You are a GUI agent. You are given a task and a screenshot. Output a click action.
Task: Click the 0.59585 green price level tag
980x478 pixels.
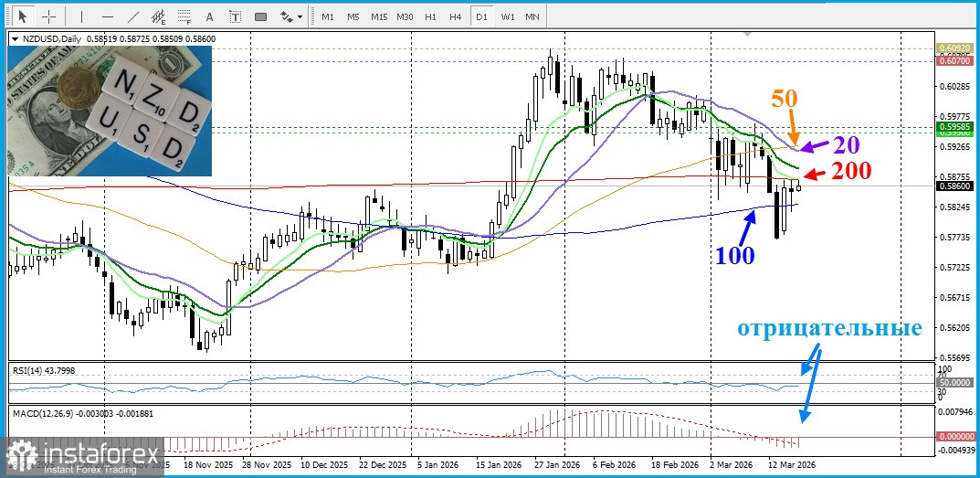(954, 126)
